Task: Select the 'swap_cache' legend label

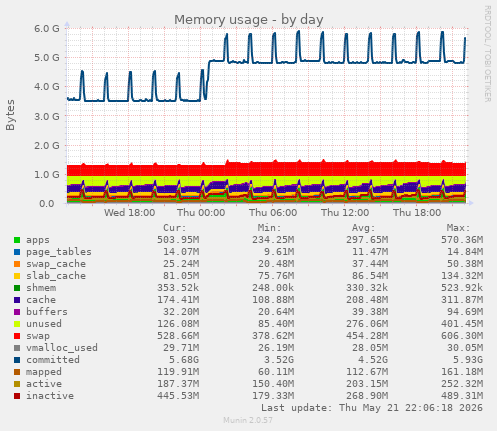Action: 56,264
